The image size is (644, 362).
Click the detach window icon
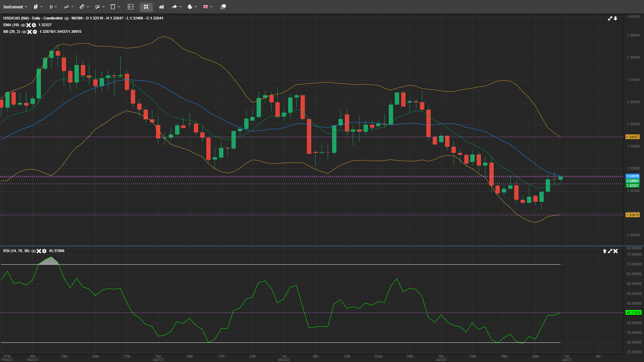point(223,7)
